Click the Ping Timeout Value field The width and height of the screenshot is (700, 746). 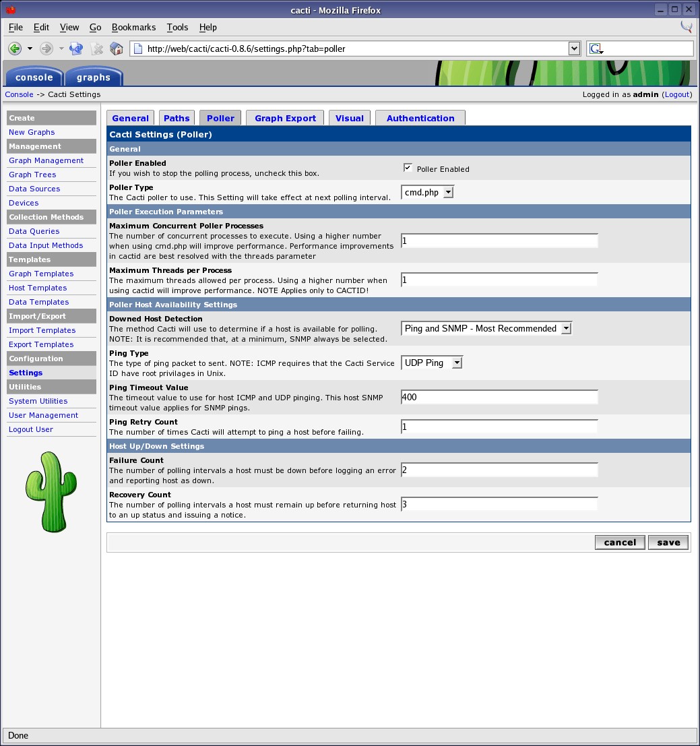click(x=499, y=398)
